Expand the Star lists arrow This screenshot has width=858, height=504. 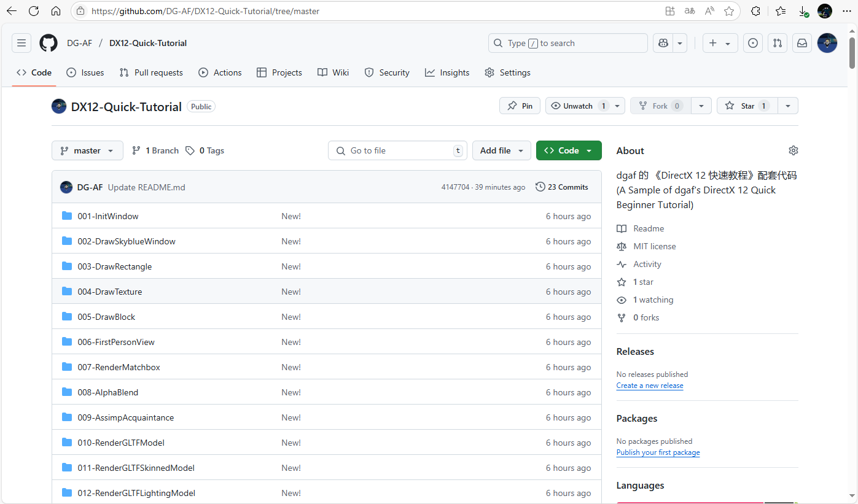pos(788,106)
